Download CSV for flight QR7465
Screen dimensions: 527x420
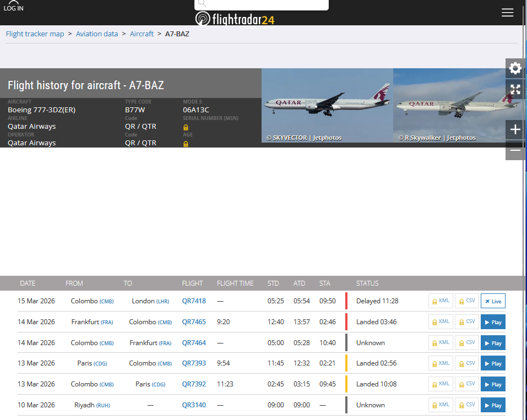(466, 322)
